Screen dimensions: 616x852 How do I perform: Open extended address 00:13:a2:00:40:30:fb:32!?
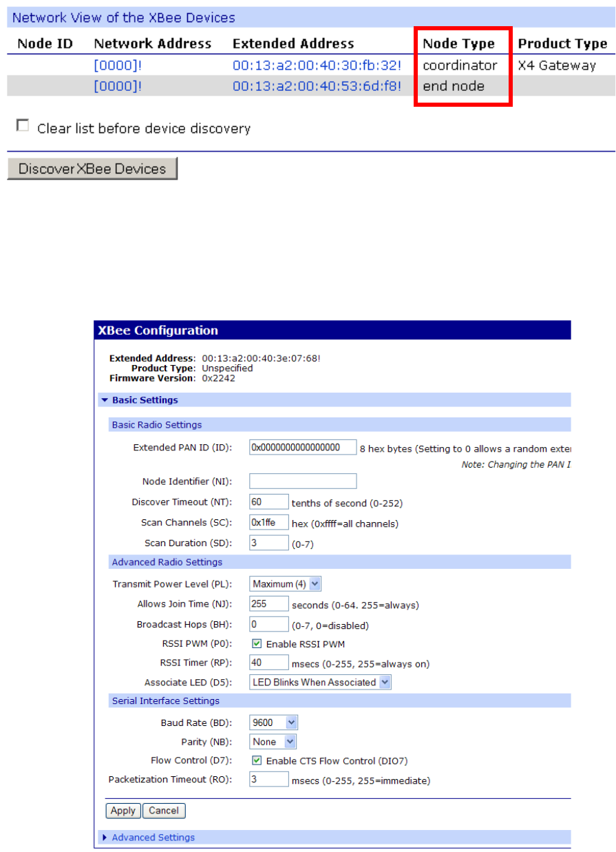coord(317,66)
